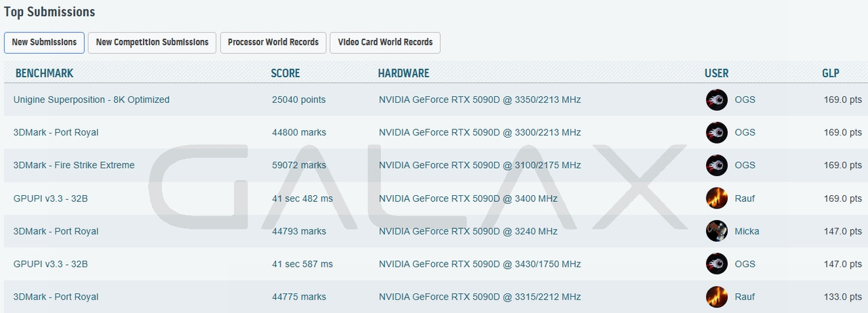Click the USER column header

tap(717, 73)
